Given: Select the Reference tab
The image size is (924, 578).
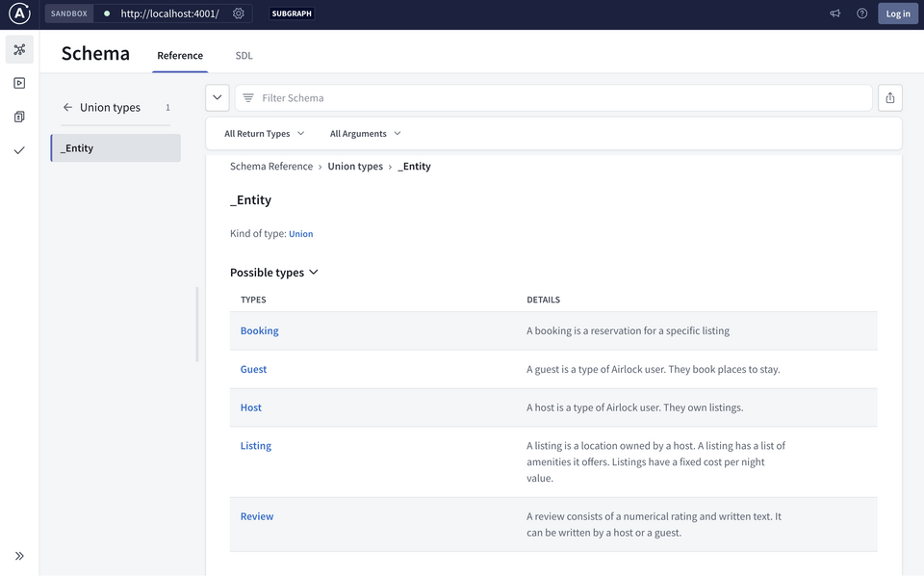Looking at the screenshot, I should (180, 56).
